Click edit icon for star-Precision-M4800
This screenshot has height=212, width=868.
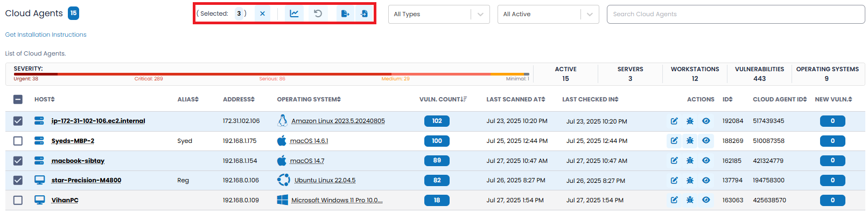(x=674, y=181)
